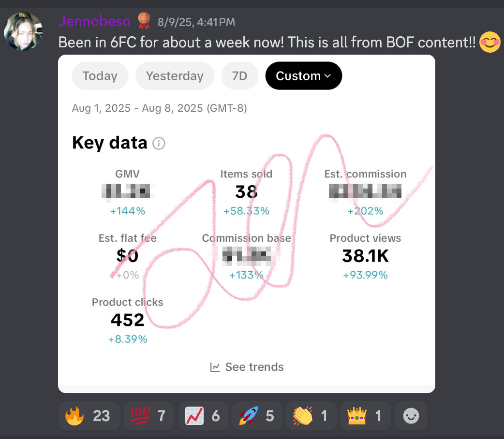Viewport: 504px width, 439px height.
Task: Expand the Custom date range dropdown
Action: point(303,76)
